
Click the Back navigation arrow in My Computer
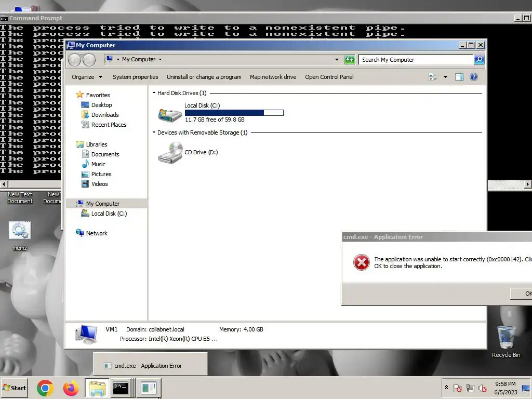[x=75, y=60]
